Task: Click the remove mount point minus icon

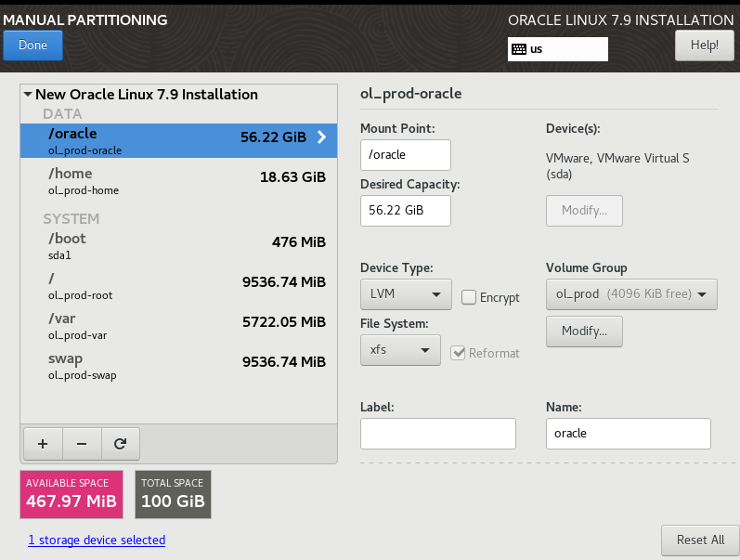Action: (82, 444)
